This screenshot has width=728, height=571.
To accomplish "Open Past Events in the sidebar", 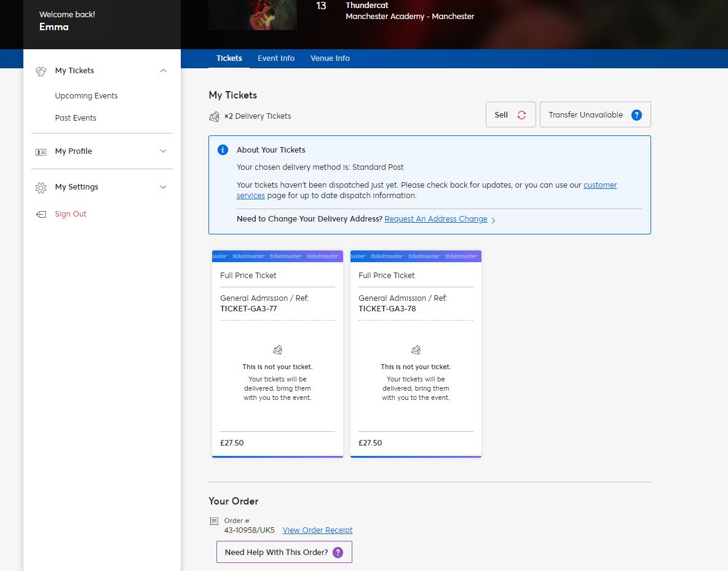I will (x=76, y=118).
